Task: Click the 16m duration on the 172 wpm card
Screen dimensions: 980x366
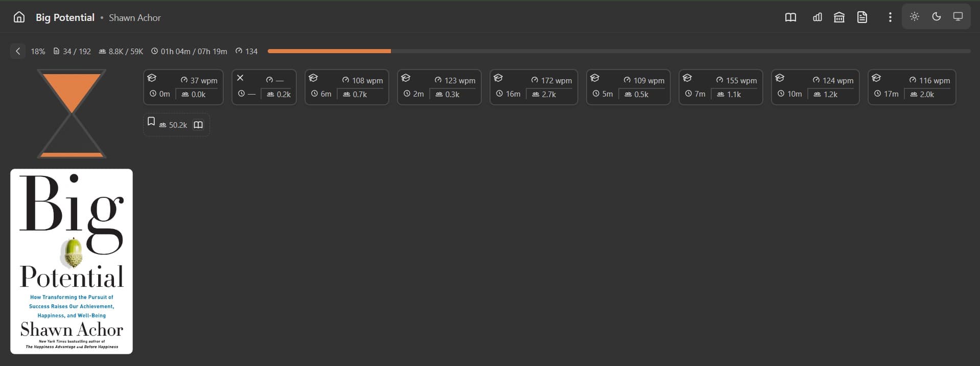Action: pos(508,94)
